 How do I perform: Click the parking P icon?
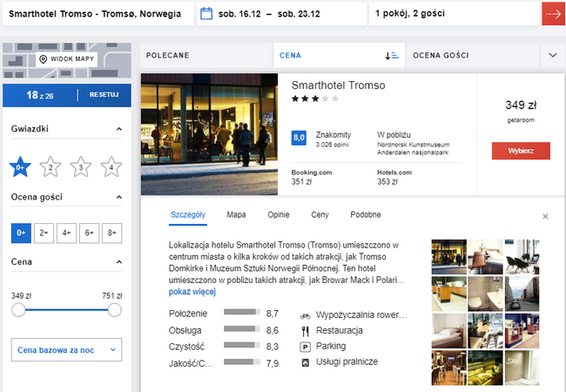pyautogui.click(x=306, y=347)
